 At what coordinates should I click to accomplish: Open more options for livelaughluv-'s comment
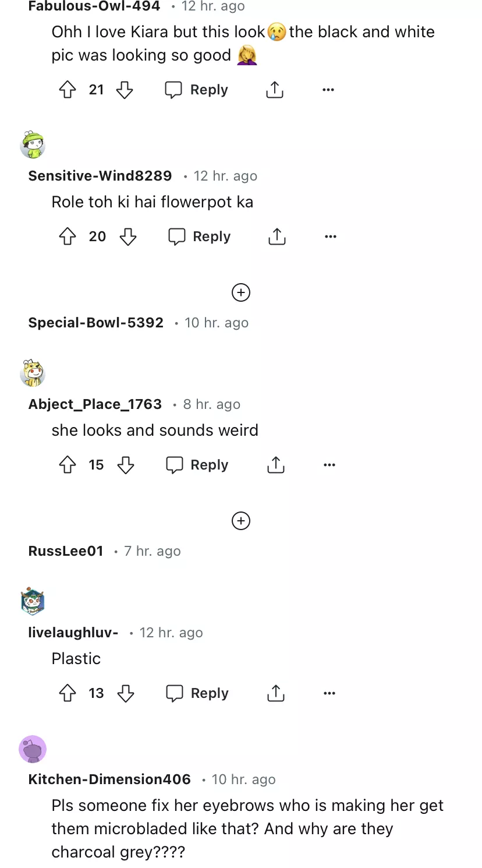[x=329, y=693]
